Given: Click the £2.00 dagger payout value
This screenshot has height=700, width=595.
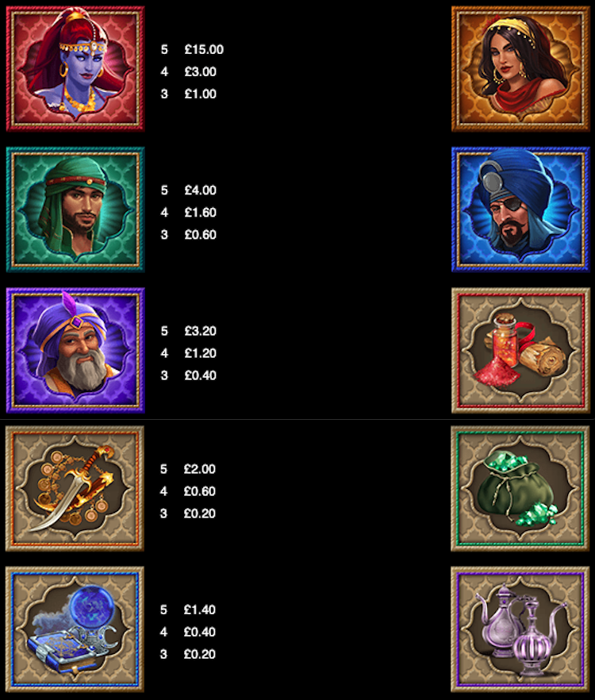Looking at the screenshot, I should coord(200,469).
